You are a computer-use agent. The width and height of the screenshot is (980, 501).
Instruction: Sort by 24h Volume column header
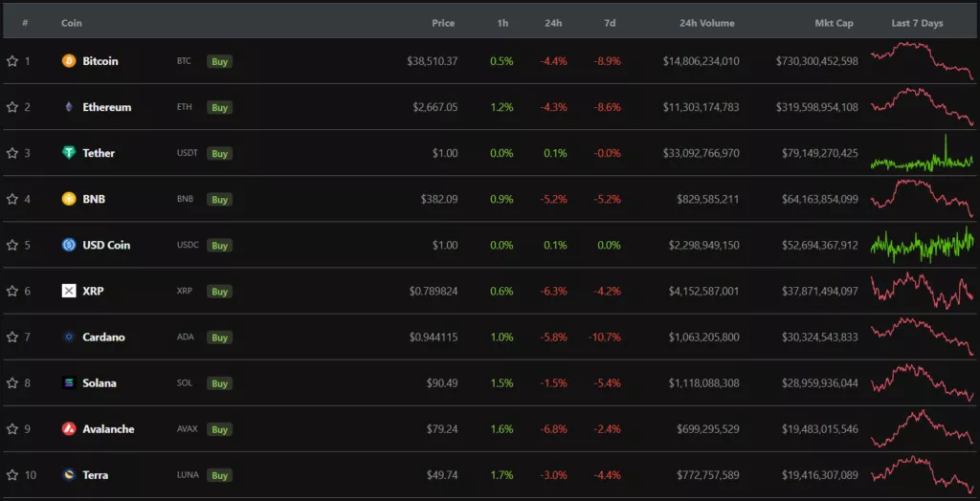706,23
